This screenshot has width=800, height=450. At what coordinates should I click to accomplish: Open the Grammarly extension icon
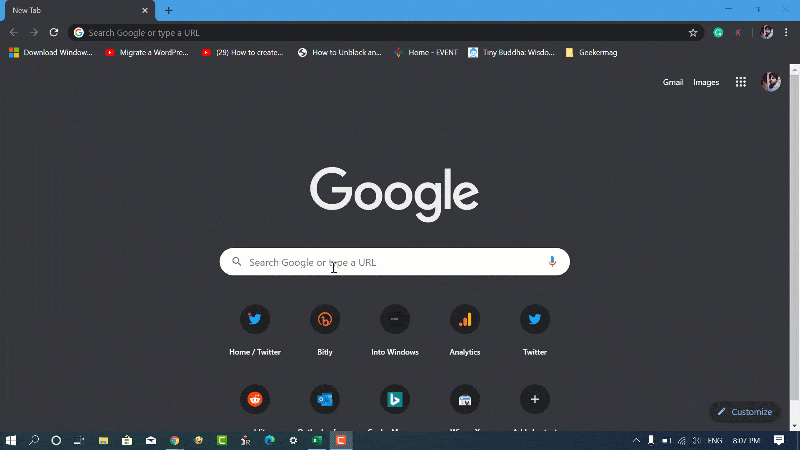click(x=718, y=33)
